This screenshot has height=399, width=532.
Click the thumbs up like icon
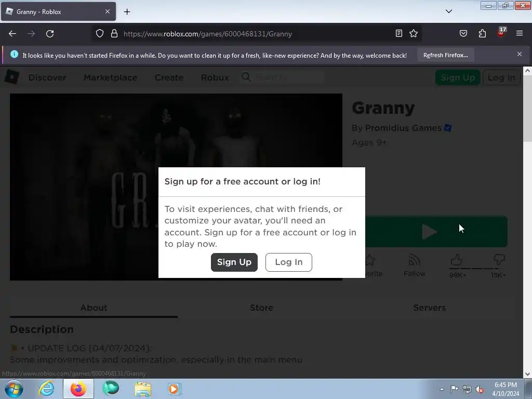tap(457, 260)
